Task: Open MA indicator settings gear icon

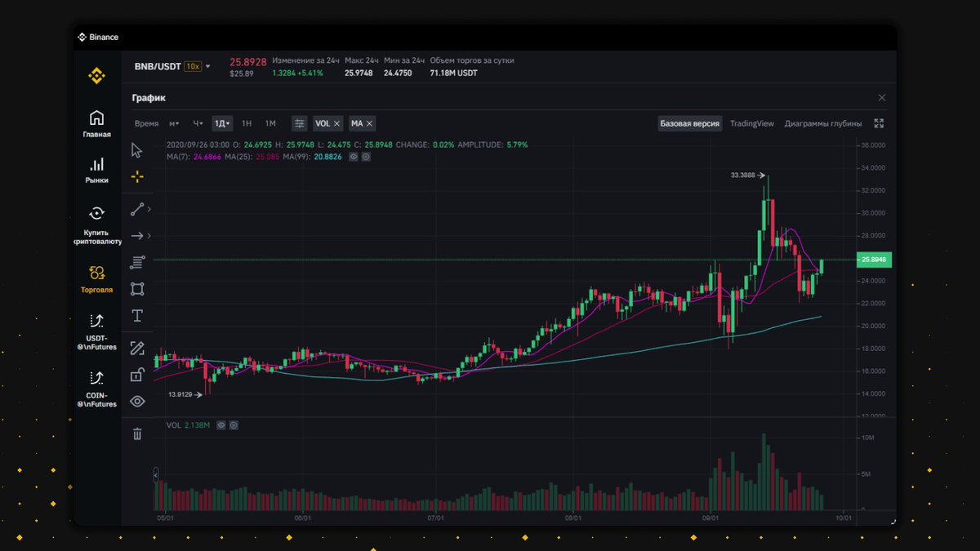Action: pyautogui.click(x=366, y=156)
